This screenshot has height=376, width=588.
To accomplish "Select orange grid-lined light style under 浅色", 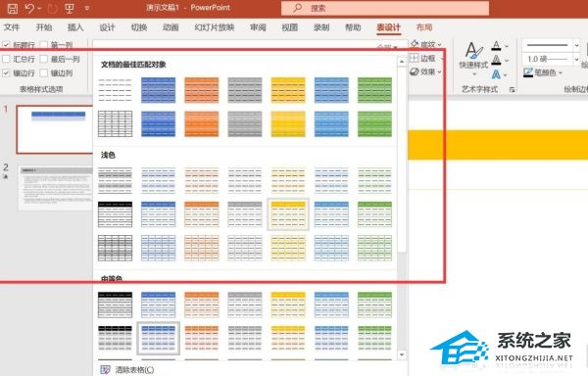I will tap(201, 248).
